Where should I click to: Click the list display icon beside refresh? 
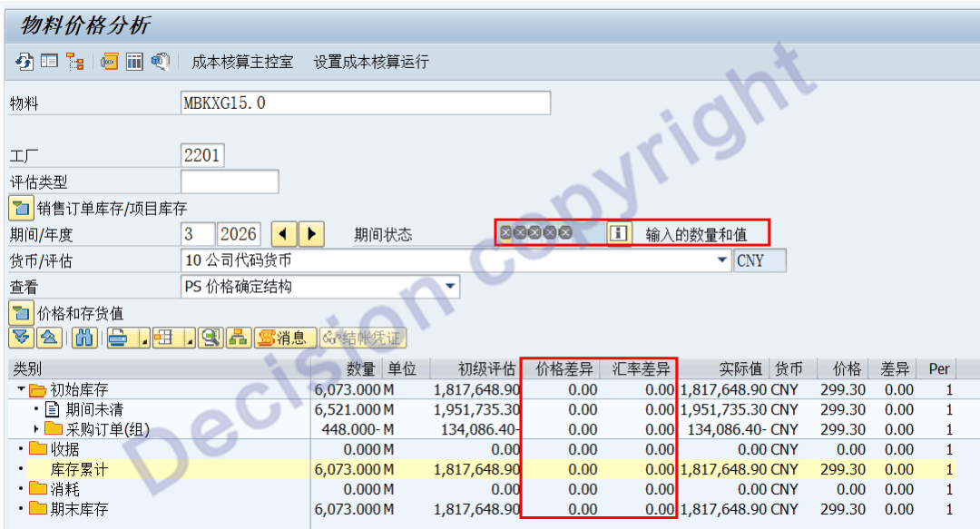coord(49,62)
